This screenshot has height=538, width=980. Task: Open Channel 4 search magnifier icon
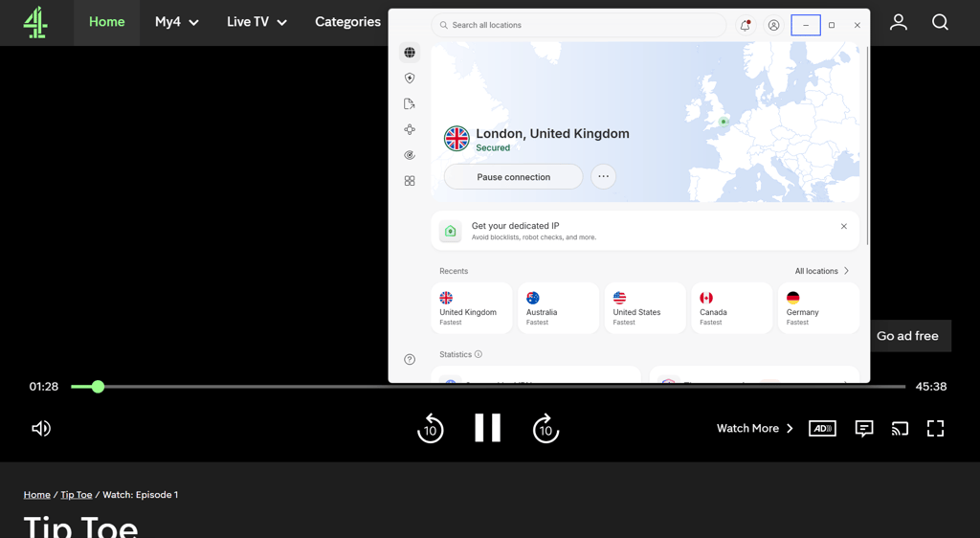940,22
